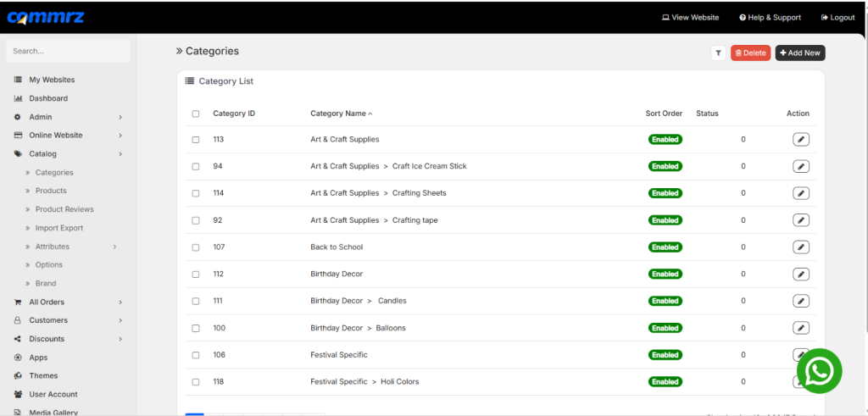868x416 pixels.
Task: Open Import Export in the sidebar
Action: [x=59, y=228]
